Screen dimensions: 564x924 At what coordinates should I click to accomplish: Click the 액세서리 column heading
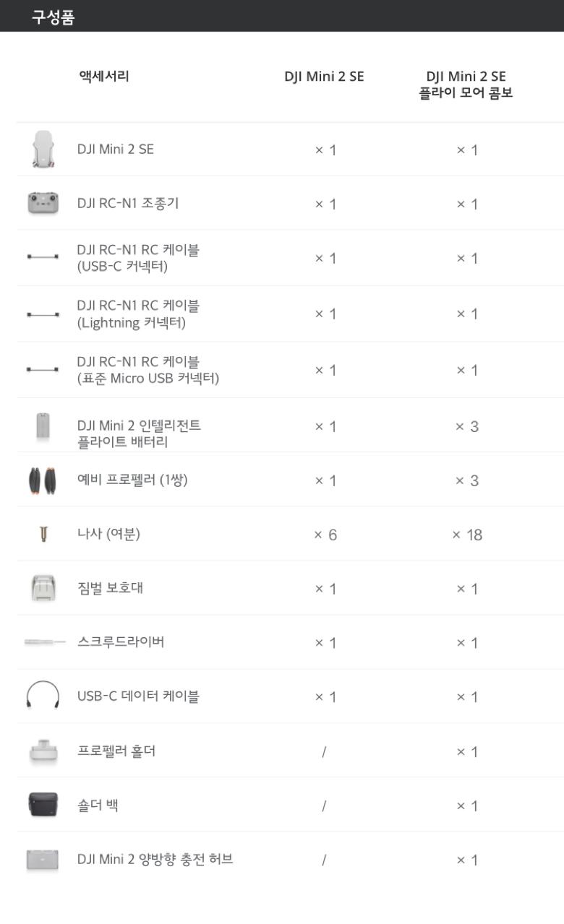[104, 76]
